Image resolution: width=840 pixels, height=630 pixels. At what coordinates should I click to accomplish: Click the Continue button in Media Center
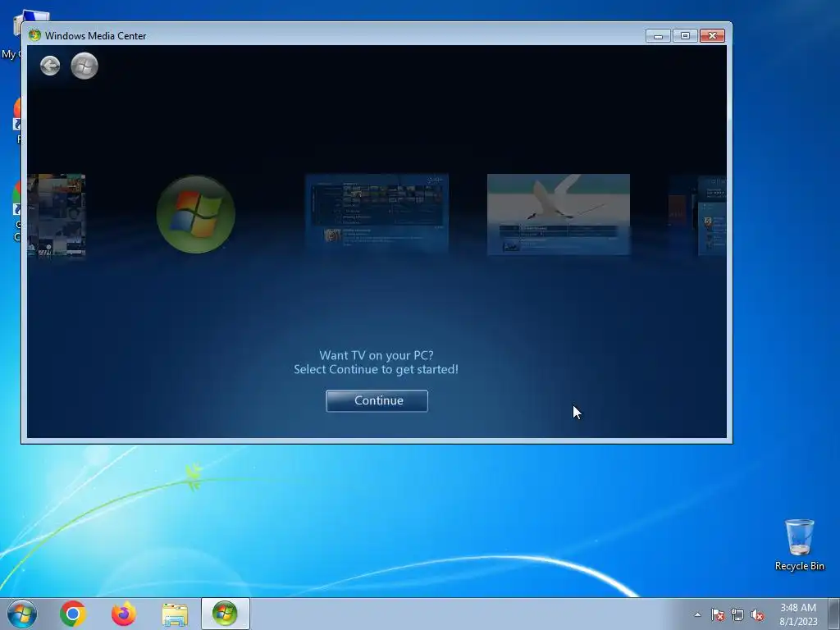[x=377, y=400]
